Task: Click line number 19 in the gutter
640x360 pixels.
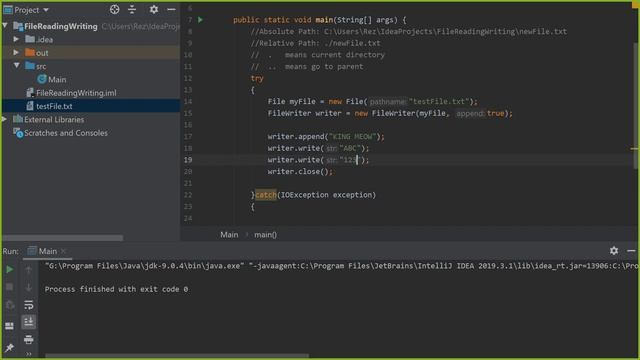Action: [188, 160]
